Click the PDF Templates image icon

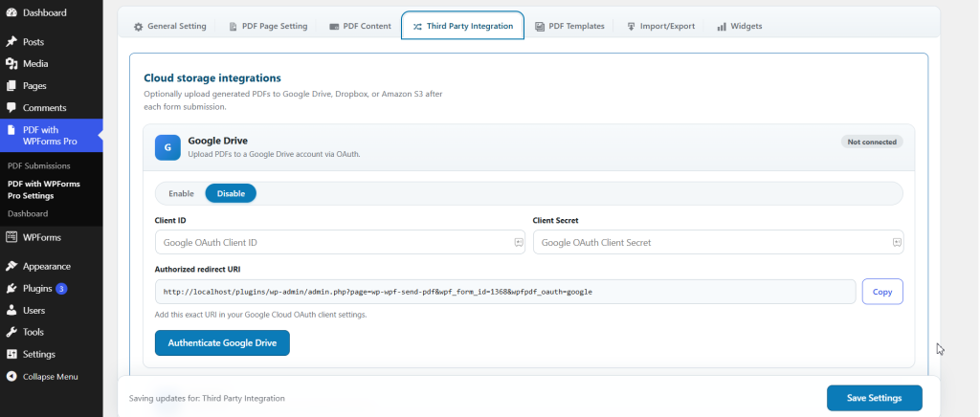[540, 26]
